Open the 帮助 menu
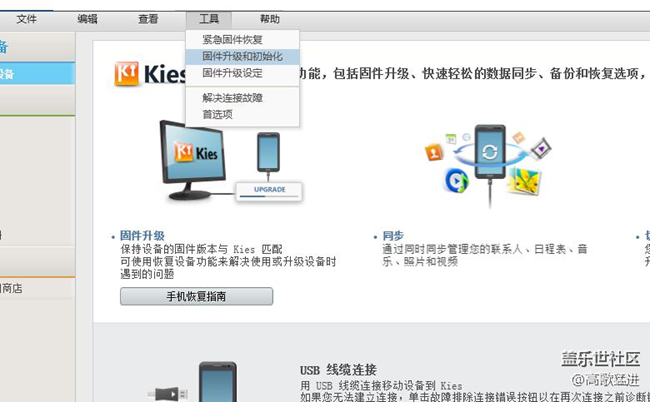 (x=269, y=19)
